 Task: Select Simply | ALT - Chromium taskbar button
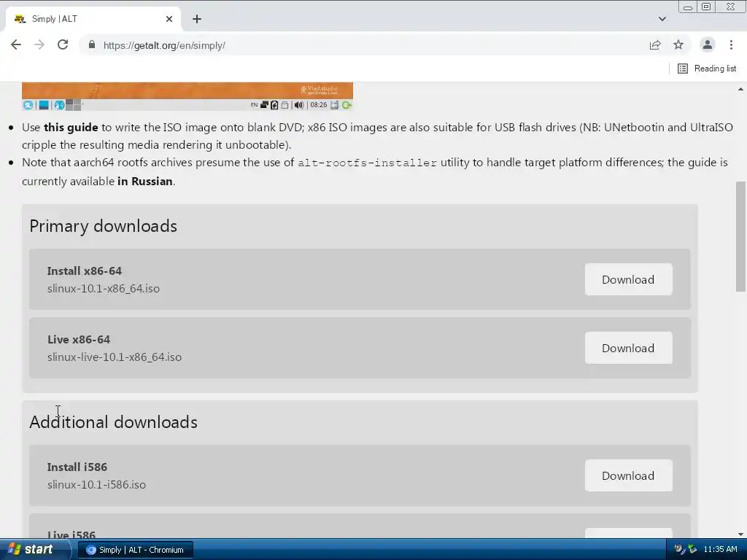pos(135,550)
